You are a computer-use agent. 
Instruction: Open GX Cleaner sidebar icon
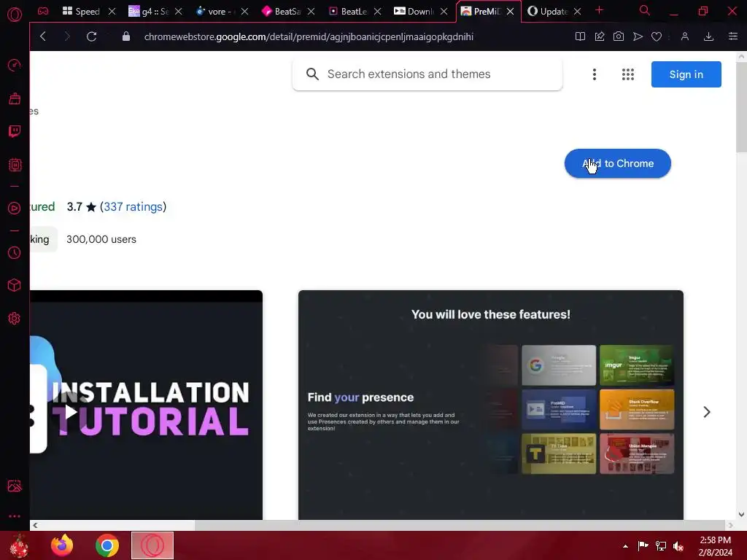pyautogui.click(x=15, y=98)
